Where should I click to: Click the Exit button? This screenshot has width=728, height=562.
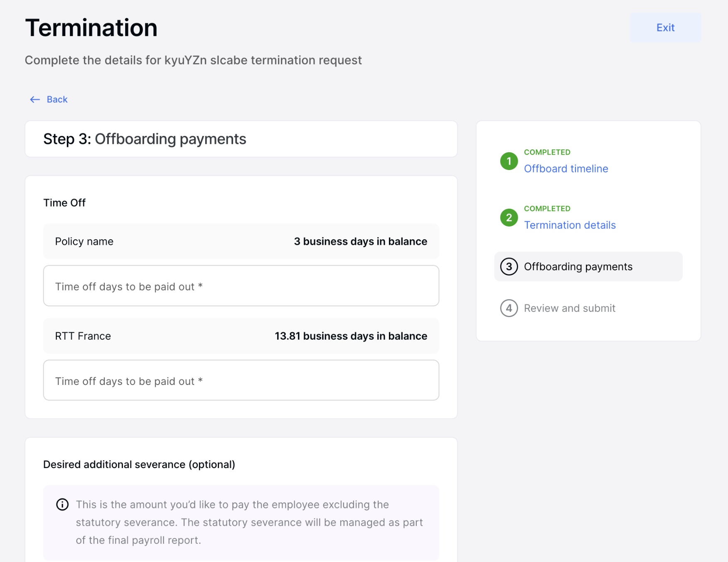tap(665, 27)
